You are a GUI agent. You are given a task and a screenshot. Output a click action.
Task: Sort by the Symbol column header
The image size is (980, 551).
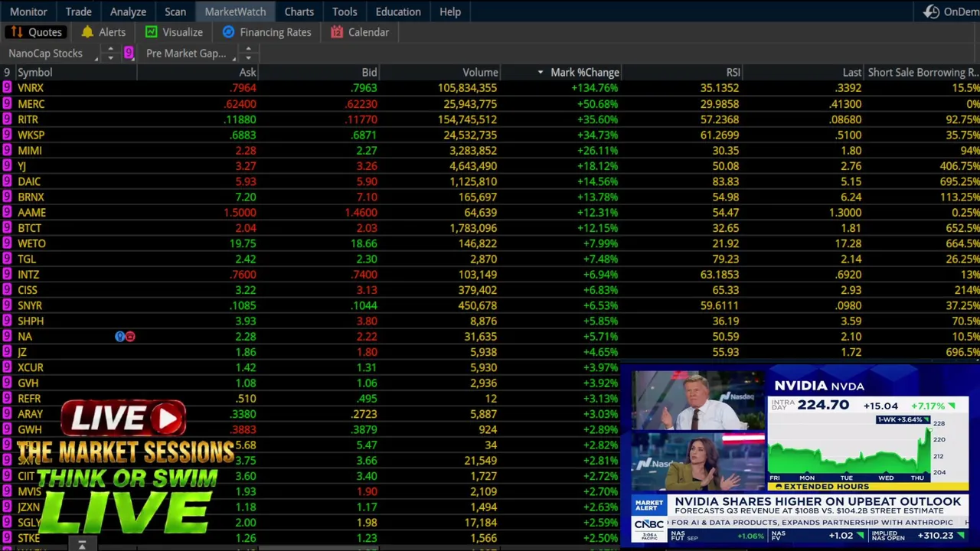[76, 73]
